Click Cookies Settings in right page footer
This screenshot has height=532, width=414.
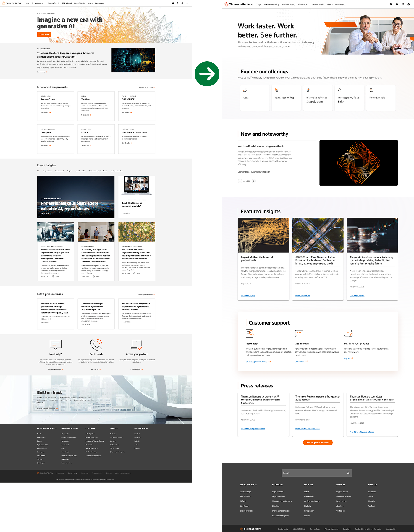[299, 529]
